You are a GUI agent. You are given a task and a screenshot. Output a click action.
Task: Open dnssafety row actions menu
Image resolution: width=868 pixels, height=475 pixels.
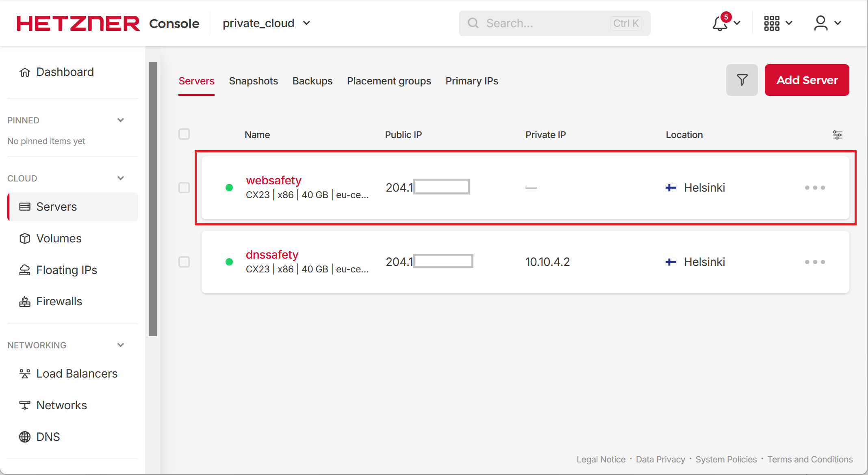point(815,262)
